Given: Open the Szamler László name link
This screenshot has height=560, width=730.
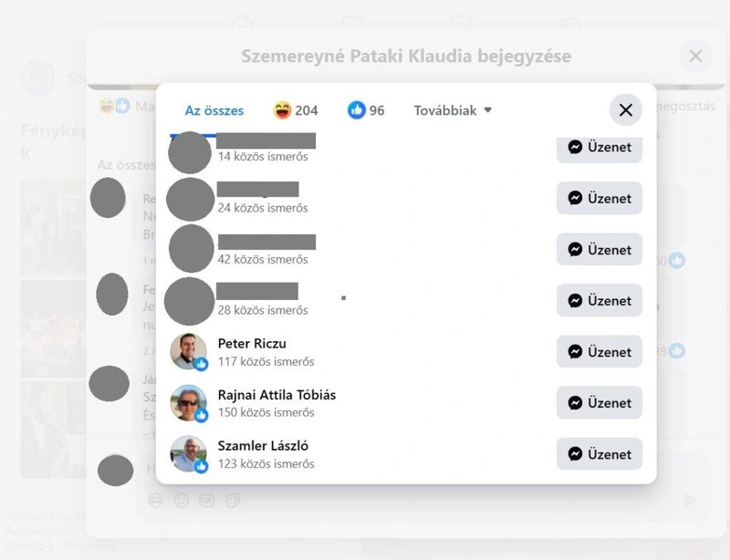Looking at the screenshot, I should pos(263,446).
